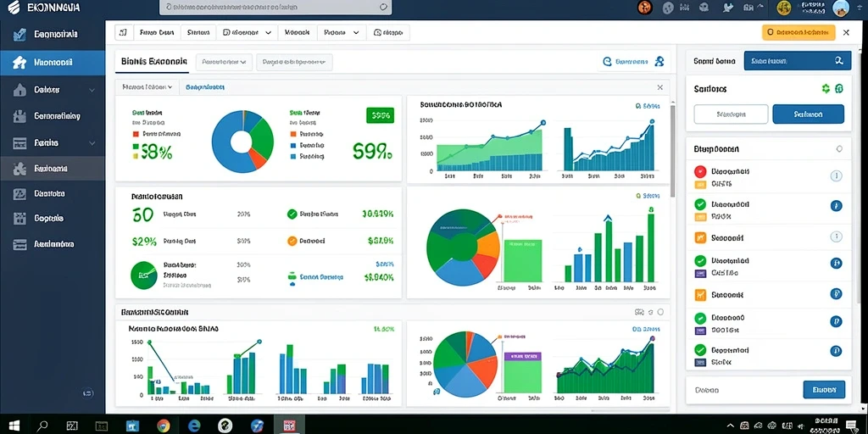
Task: Toggle the empty circle on the third right-panel card header
Action: pyautogui.click(x=839, y=149)
